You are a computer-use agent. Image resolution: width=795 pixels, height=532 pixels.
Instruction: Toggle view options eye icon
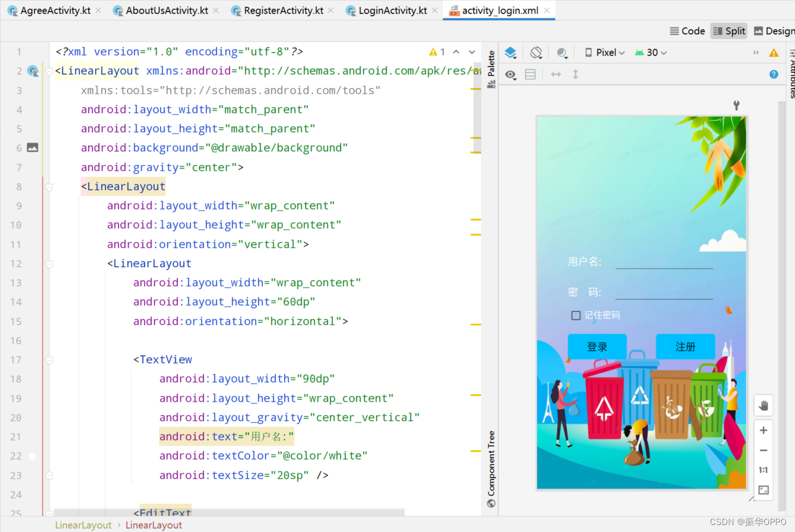click(510, 74)
